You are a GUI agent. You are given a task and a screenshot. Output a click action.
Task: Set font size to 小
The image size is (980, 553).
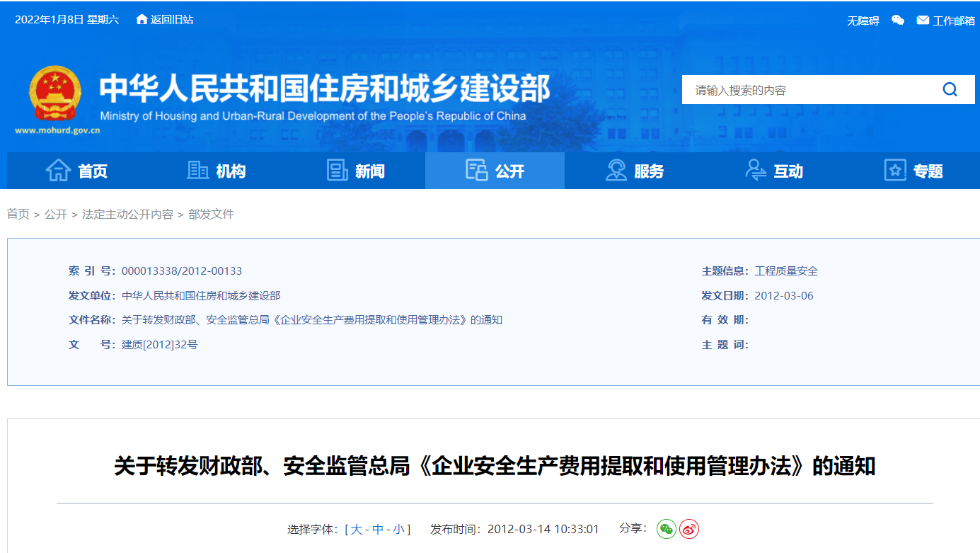pos(399,529)
